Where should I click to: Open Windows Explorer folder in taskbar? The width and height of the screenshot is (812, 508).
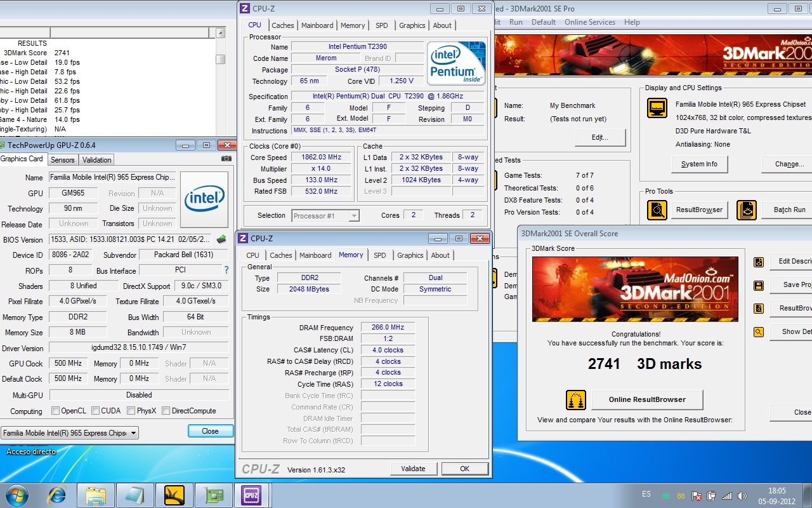[x=96, y=495]
